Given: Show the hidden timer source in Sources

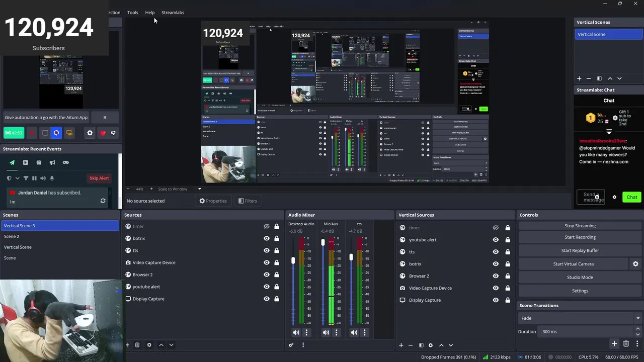Looking at the screenshot, I should tap(267, 226).
